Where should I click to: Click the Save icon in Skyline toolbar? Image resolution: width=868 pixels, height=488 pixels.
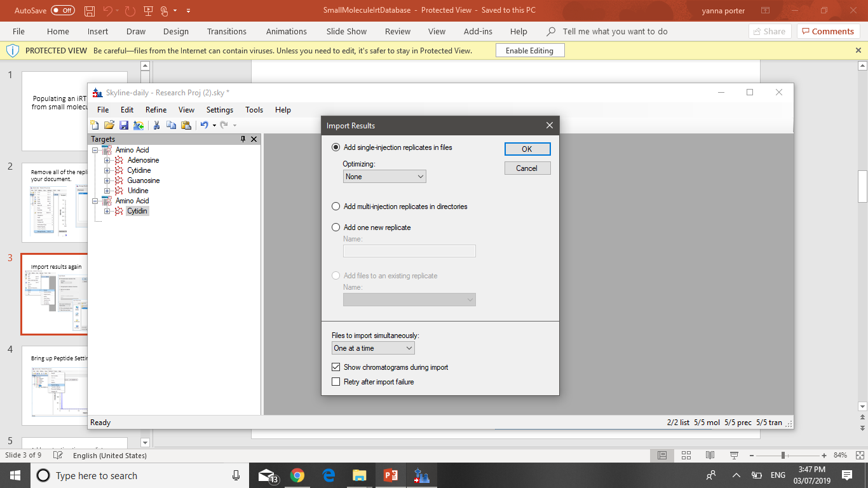[x=124, y=125]
